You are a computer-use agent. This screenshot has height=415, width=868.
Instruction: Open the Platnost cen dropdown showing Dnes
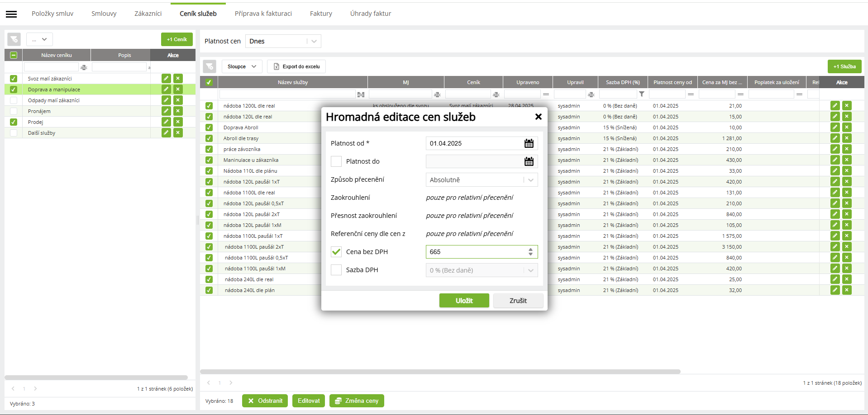(x=283, y=41)
